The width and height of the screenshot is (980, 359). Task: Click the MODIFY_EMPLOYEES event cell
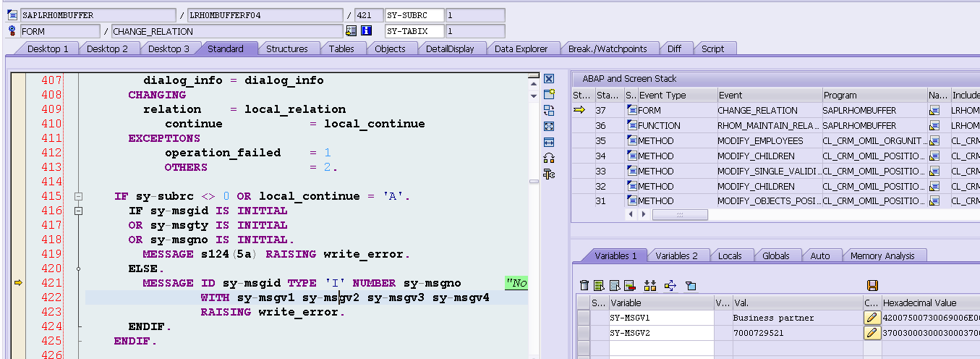pos(769,141)
